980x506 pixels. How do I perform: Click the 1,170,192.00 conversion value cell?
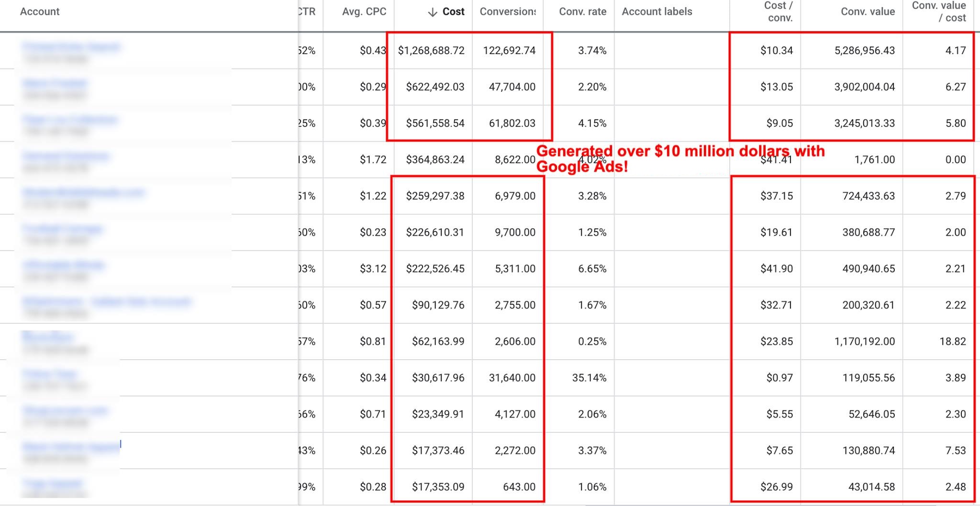pos(864,341)
